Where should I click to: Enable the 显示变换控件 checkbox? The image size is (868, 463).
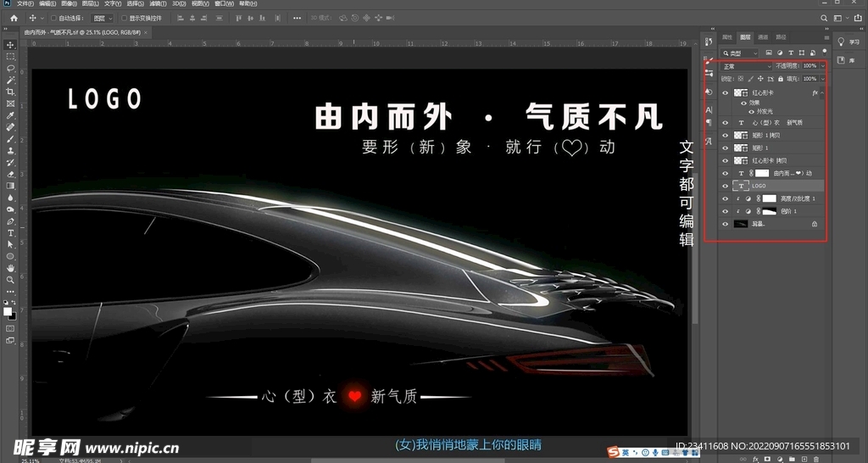point(124,19)
